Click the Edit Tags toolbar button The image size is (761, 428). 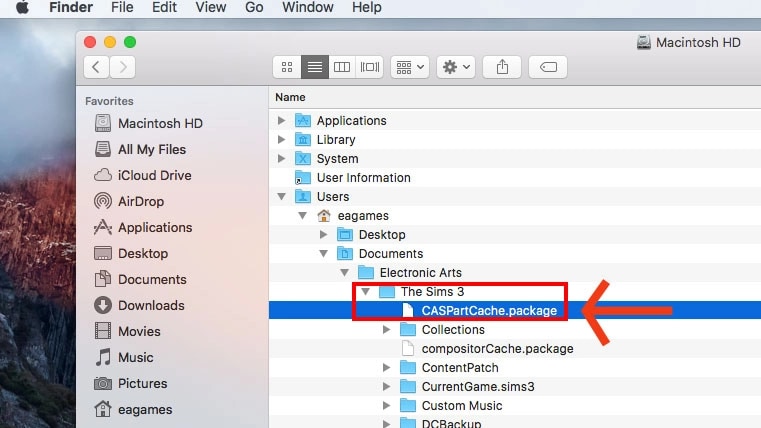coord(547,67)
